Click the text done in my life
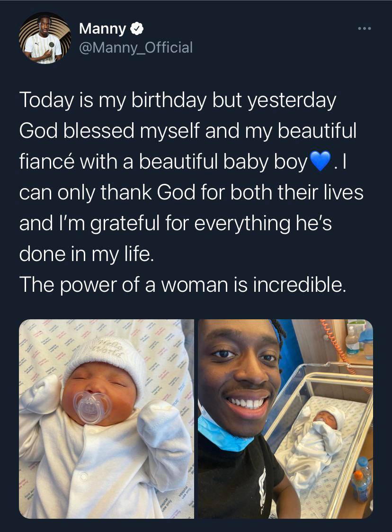Viewport: 392px width, 532px height. tap(87, 254)
